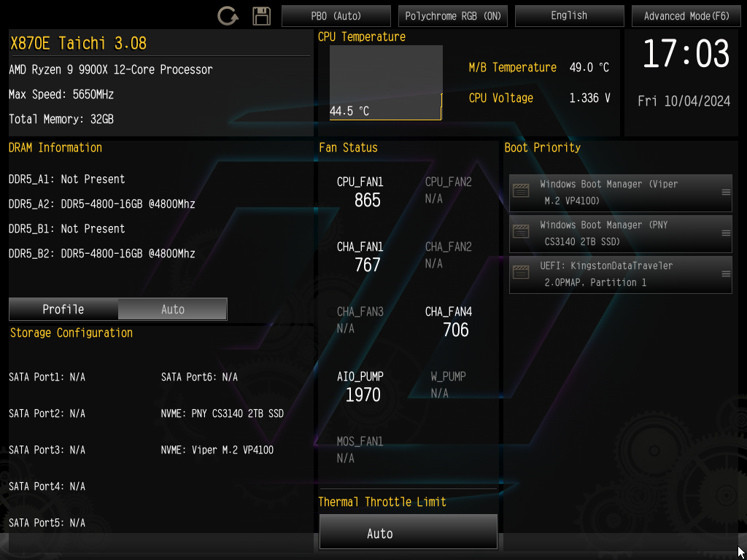Select Windows Boot Manager (Viper M.2 VP4100) entry
The height and width of the screenshot is (560, 747).
point(621,192)
